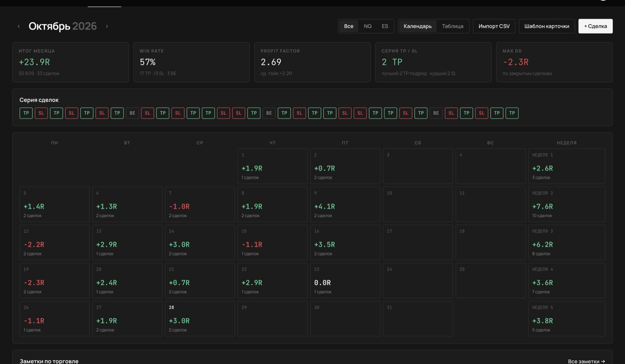Open the Итог месяца +23.9R card
Image resolution: width=625 pixels, height=364 pixels.
coord(71,62)
